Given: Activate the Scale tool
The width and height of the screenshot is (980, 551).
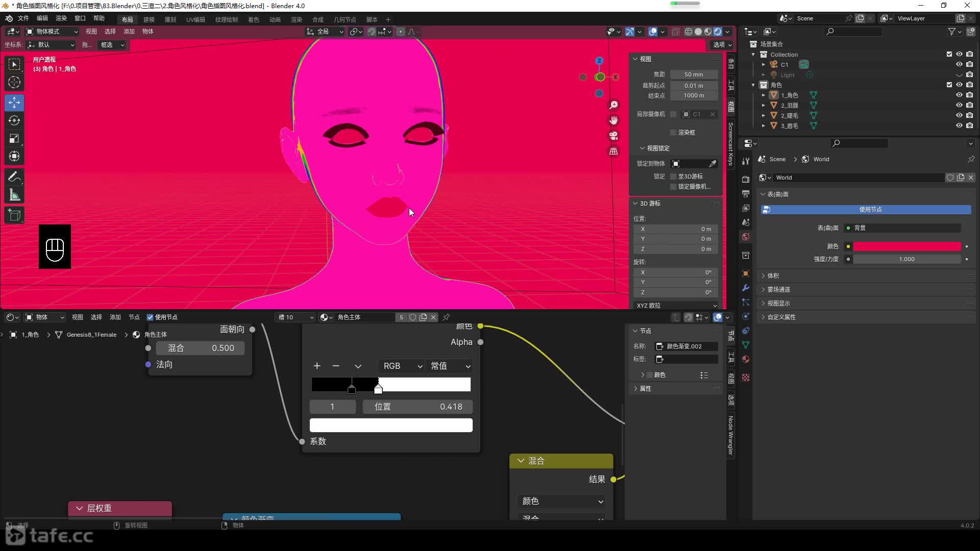Looking at the screenshot, I should [14, 138].
